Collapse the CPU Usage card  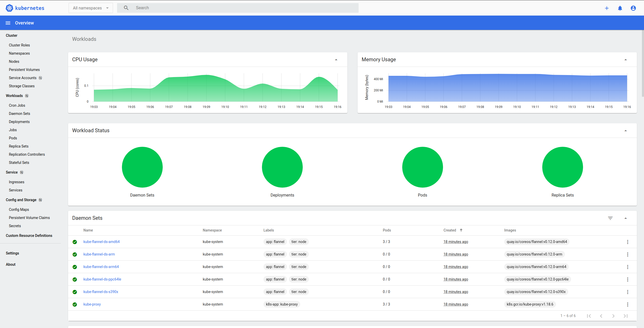(336, 60)
